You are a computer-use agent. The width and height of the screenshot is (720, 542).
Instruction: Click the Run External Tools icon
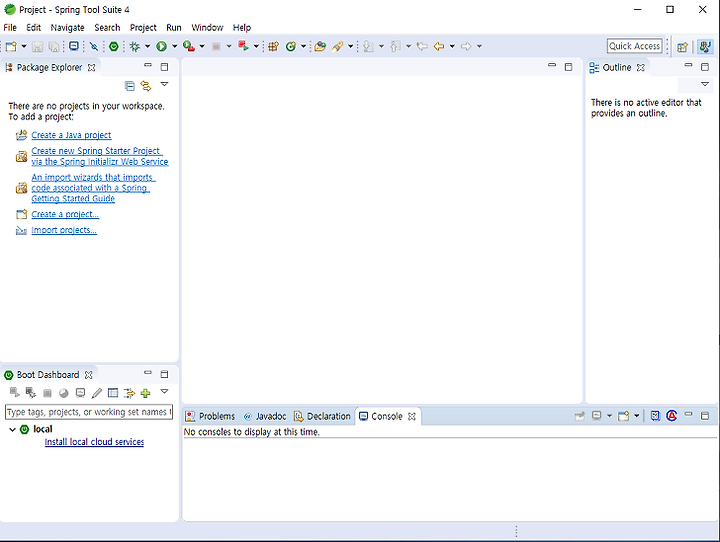coord(243,46)
